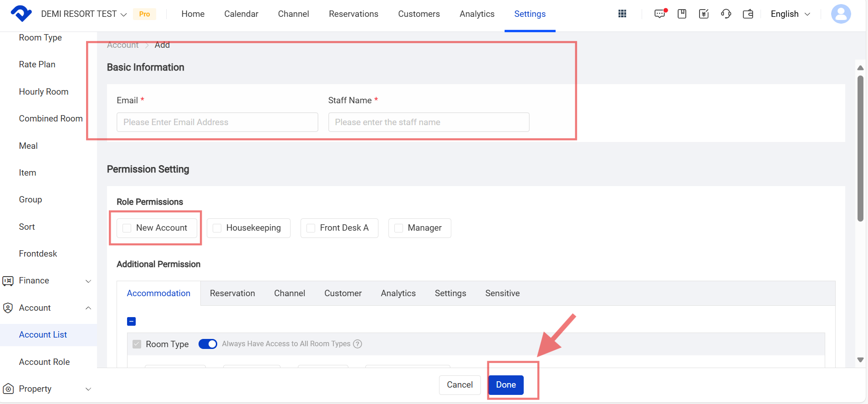Switch to the Reservation permission tab

pyautogui.click(x=232, y=293)
